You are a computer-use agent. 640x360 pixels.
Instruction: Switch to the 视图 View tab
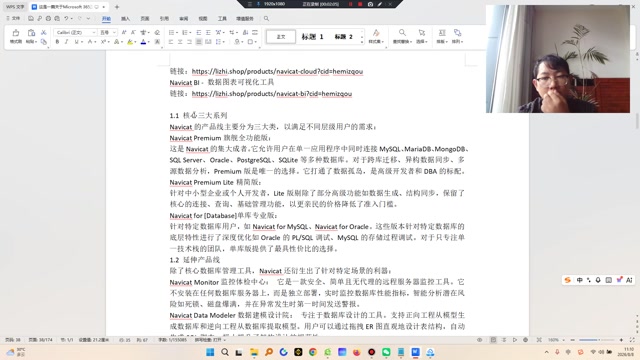tap(203, 18)
